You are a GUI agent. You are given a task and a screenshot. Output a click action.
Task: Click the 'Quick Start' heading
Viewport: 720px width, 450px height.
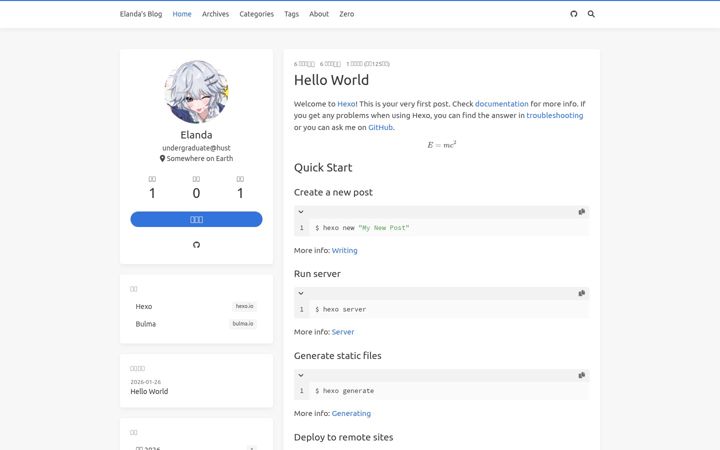(323, 168)
